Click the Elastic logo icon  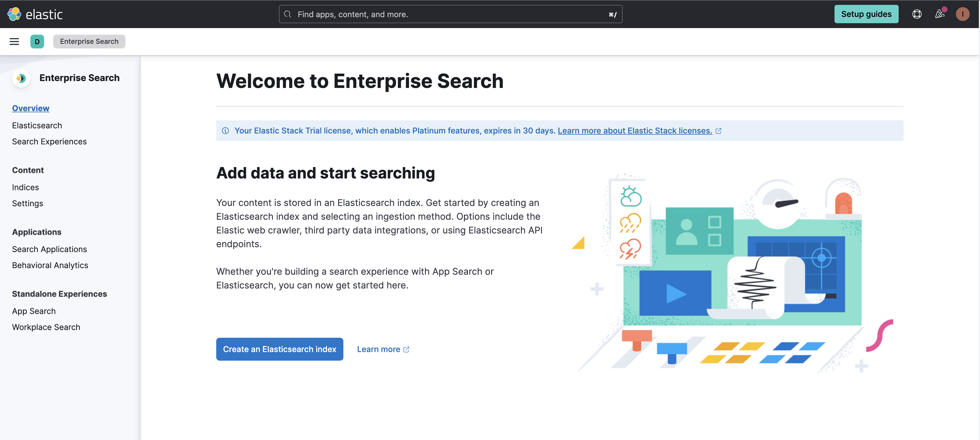(x=14, y=14)
